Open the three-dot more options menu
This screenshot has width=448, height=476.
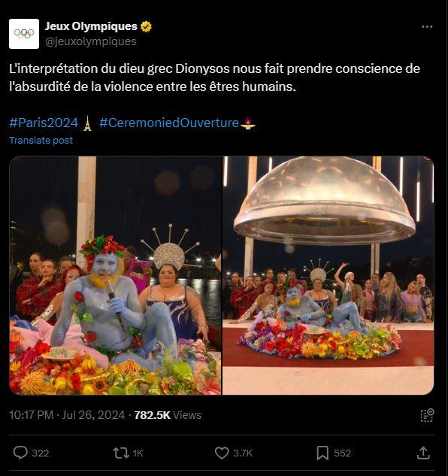tap(427, 27)
